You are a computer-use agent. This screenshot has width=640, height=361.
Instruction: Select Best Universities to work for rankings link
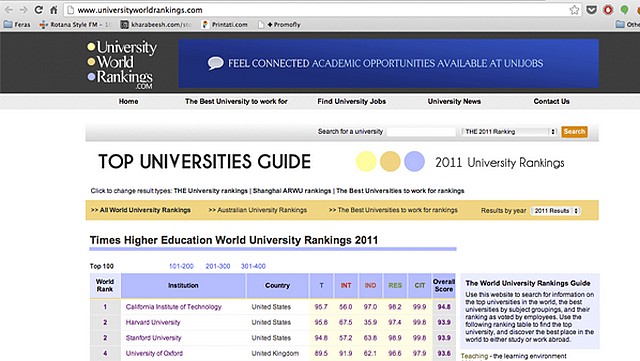[x=400, y=191]
